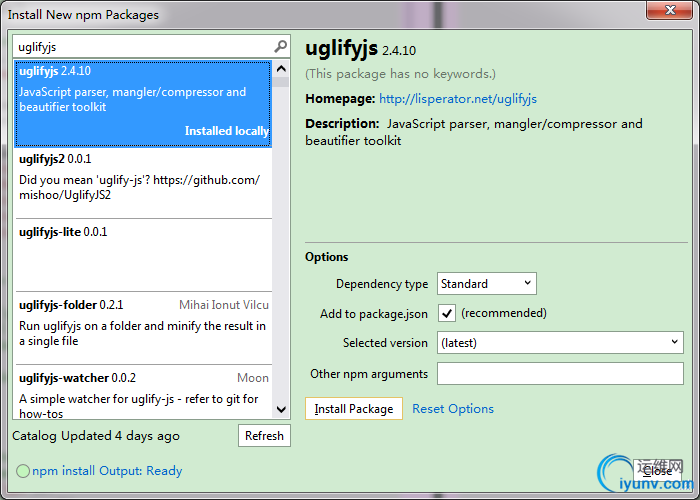This screenshot has height=500, width=700.
Task: Click the Other npm arguments field
Action: pos(560,373)
